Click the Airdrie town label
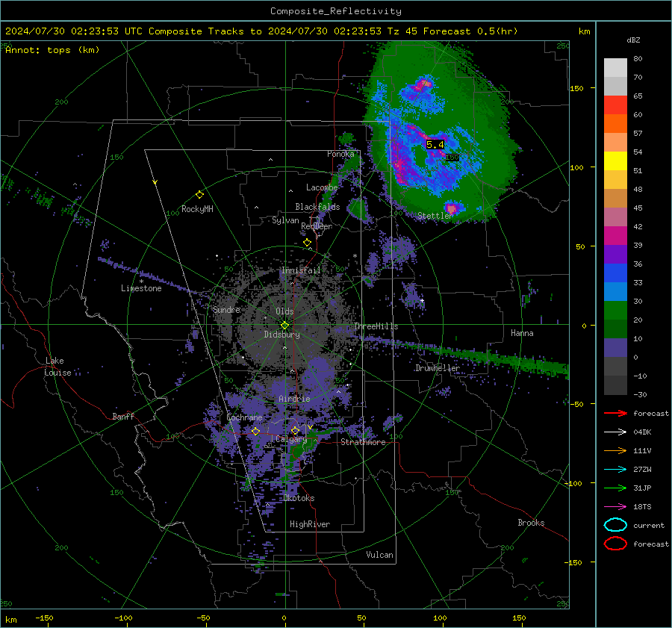The width and height of the screenshot is (672, 628). [x=294, y=399]
